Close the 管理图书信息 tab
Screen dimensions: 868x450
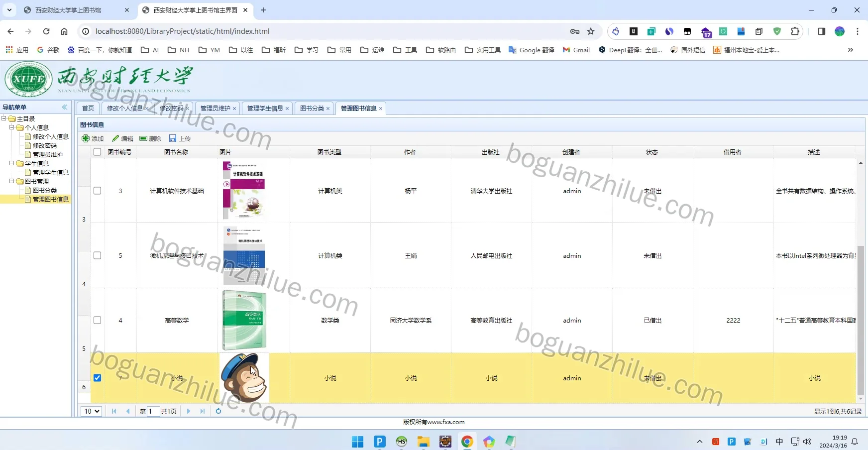(x=381, y=109)
